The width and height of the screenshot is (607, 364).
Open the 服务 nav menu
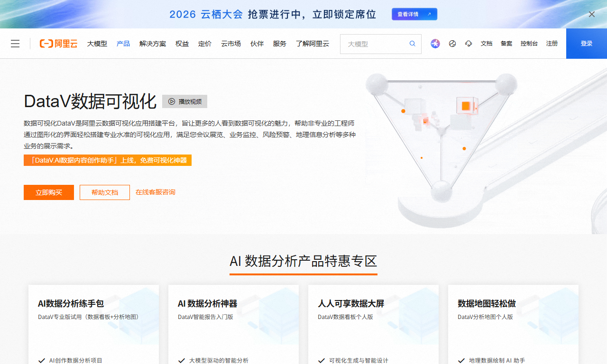click(x=280, y=44)
